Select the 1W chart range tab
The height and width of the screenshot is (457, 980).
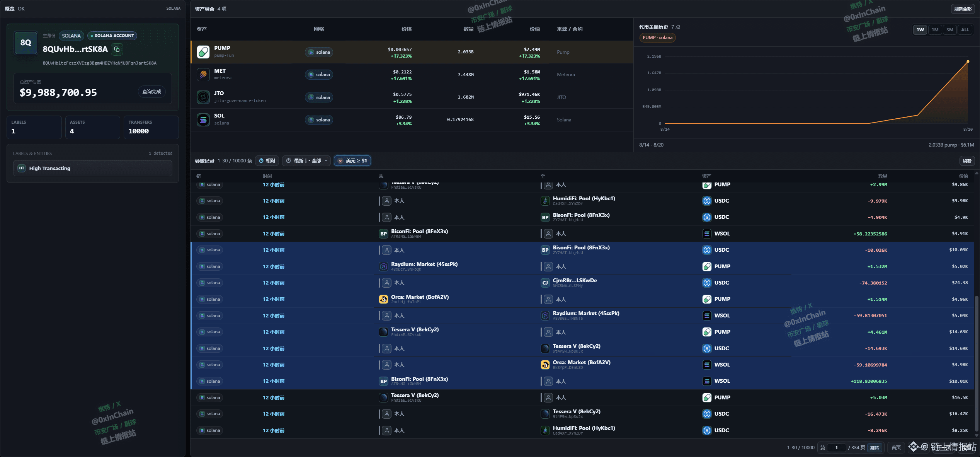(x=920, y=30)
